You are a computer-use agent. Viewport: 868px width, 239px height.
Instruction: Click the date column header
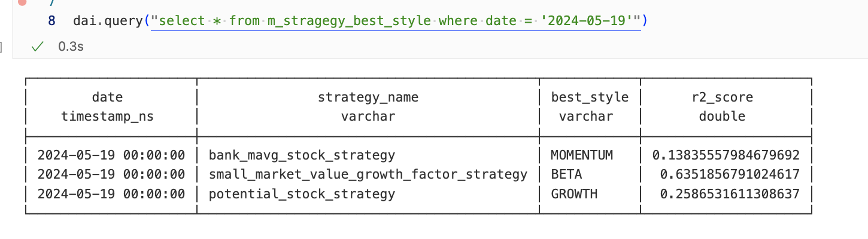[x=107, y=97]
